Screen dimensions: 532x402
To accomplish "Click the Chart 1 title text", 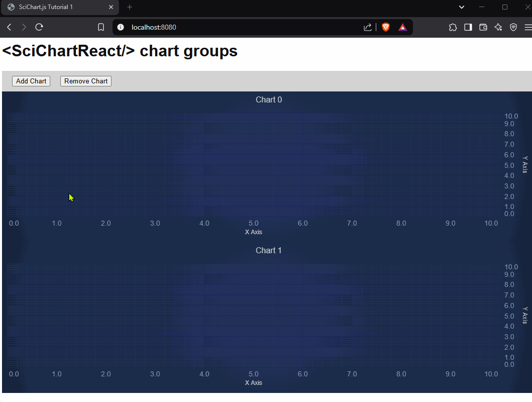I will (x=269, y=250).
